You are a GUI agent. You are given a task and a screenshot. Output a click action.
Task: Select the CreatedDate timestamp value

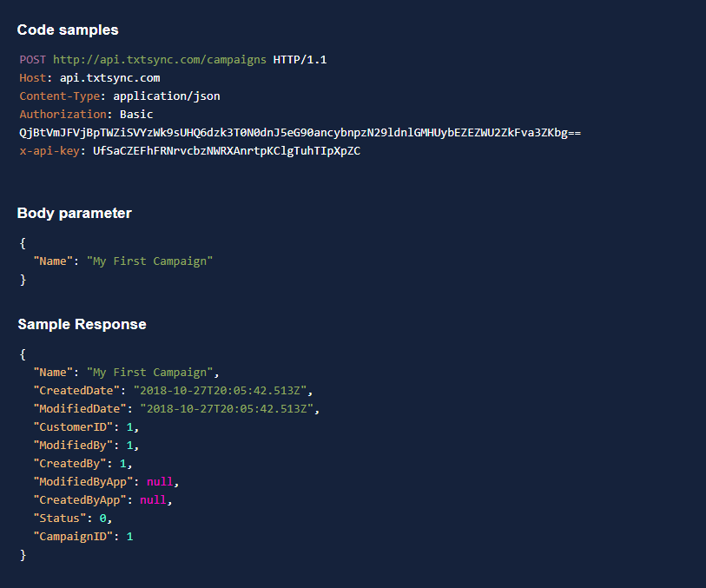pos(222,391)
